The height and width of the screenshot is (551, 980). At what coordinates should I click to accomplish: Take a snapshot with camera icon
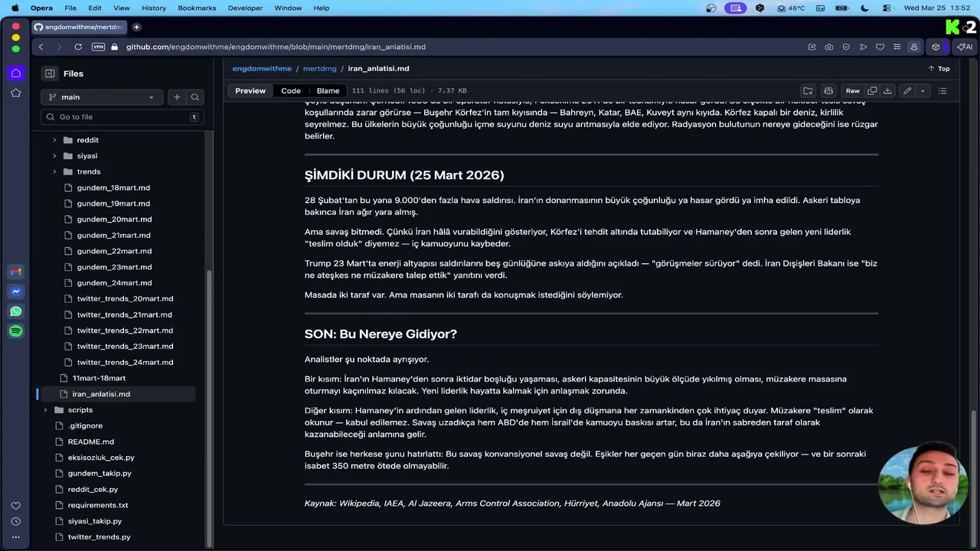coord(829,47)
